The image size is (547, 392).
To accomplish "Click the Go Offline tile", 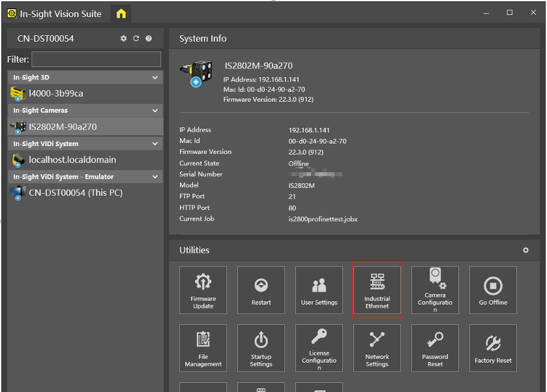I will [x=493, y=290].
